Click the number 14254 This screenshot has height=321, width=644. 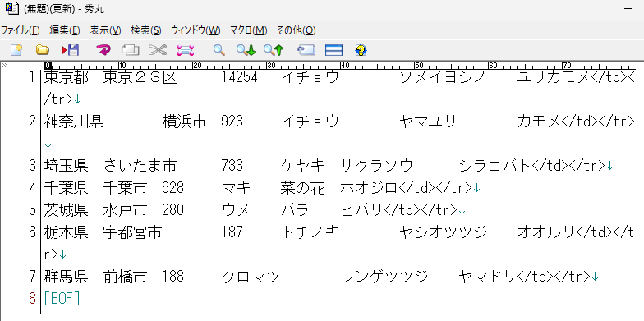(240, 77)
